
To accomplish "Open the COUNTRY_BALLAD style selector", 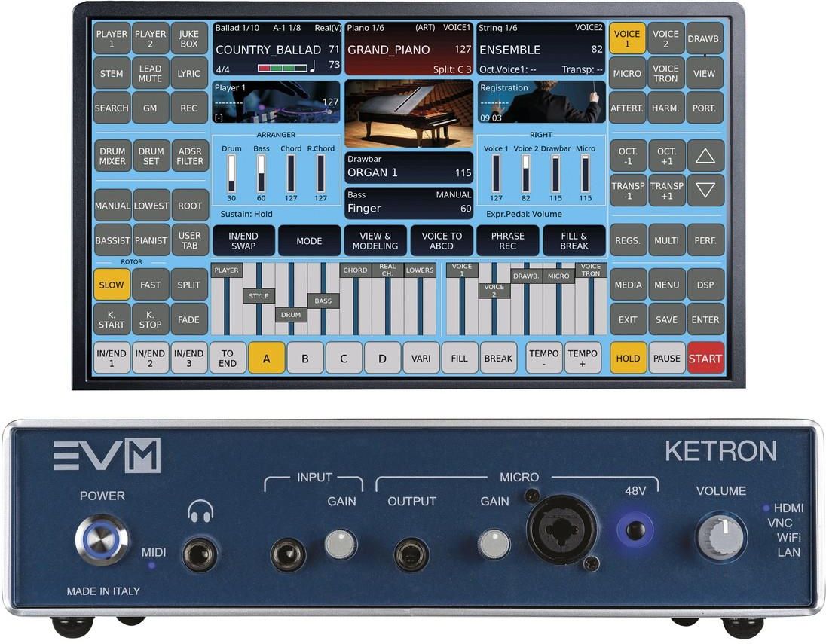I will coord(277,49).
